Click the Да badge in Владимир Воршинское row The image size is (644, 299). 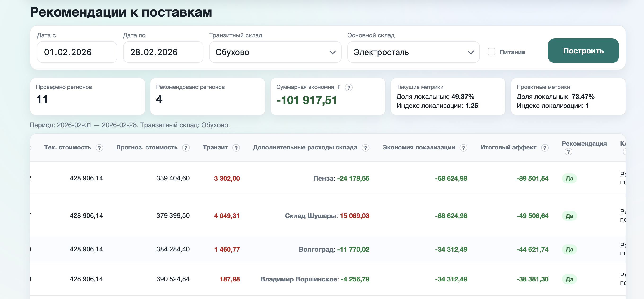point(569,279)
